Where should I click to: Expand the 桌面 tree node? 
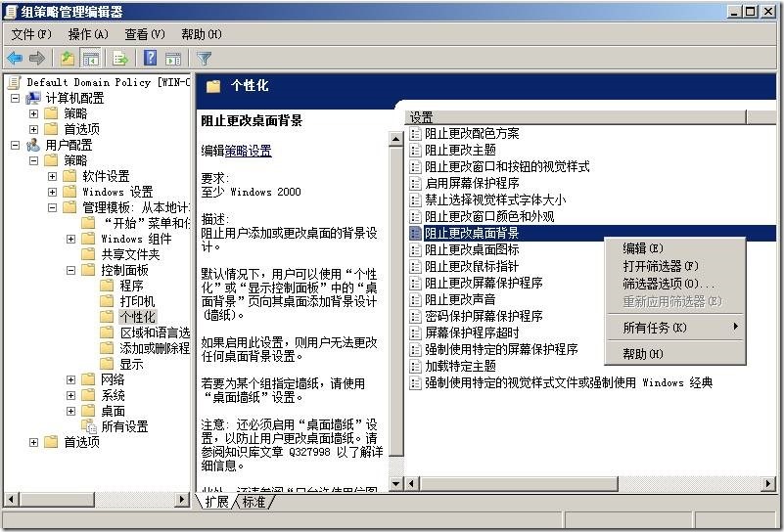pyautogui.click(x=71, y=411)
